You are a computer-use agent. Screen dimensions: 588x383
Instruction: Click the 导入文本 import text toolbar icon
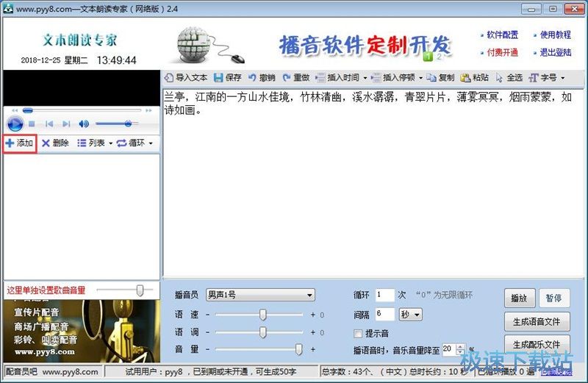coord(170,78)
